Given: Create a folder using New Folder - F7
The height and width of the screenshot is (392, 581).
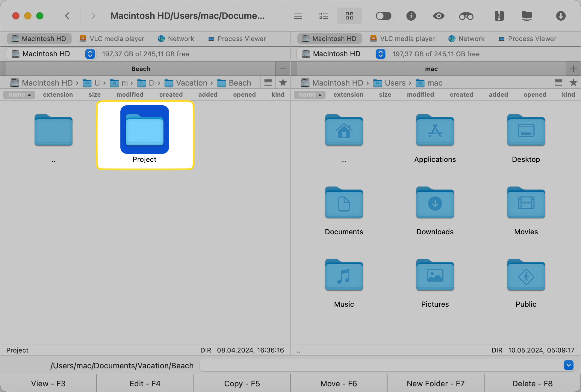Looking at the screenshot, I should [x=435, y=383].
